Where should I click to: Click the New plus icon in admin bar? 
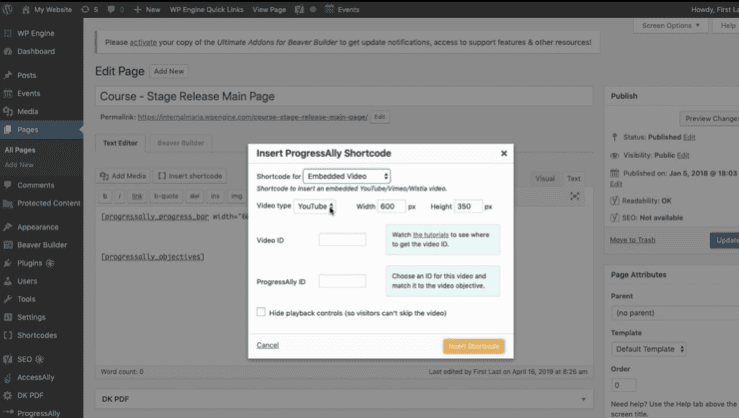click(x=138, y=9)
